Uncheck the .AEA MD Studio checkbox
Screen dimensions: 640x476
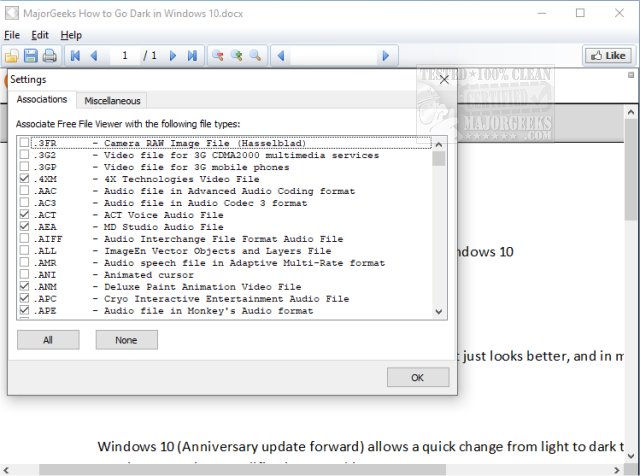(24, 226)
